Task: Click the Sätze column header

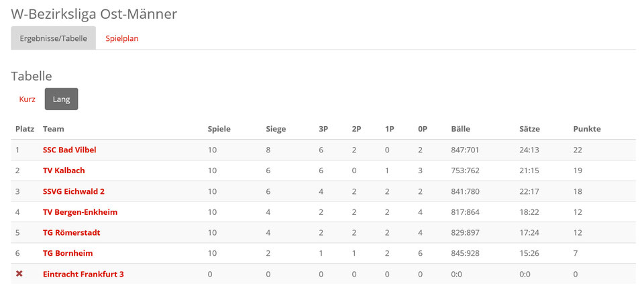Action: click(x=529, y=129)
